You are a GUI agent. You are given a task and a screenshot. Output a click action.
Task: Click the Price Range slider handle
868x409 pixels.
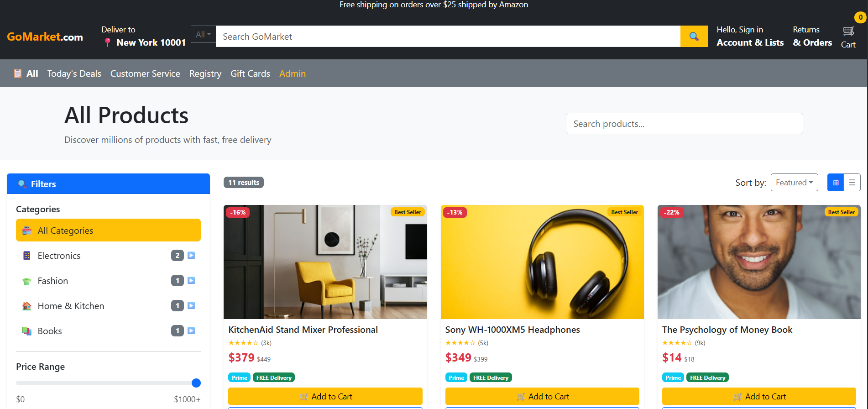click(x=196, y=383)
